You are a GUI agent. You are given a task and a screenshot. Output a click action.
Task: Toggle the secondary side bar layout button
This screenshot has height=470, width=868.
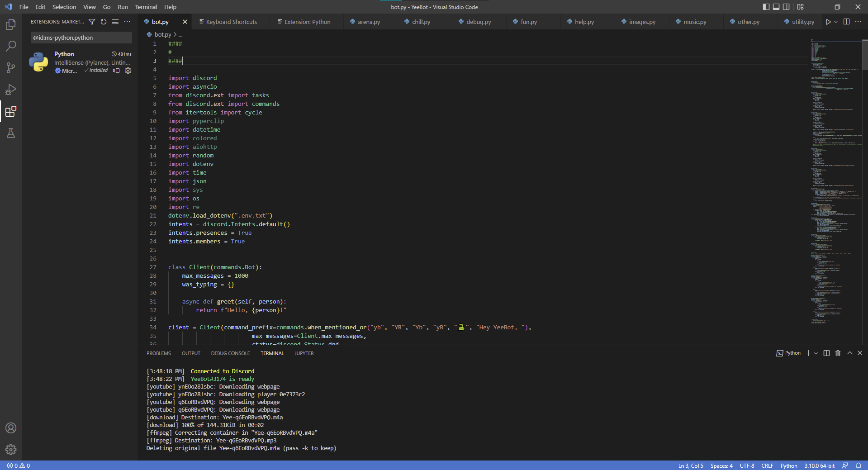787,7
